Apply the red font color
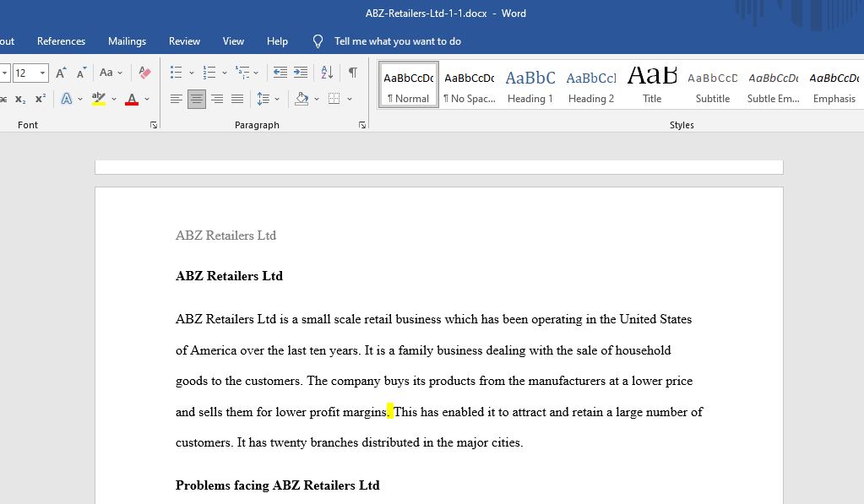 (132, 99)
